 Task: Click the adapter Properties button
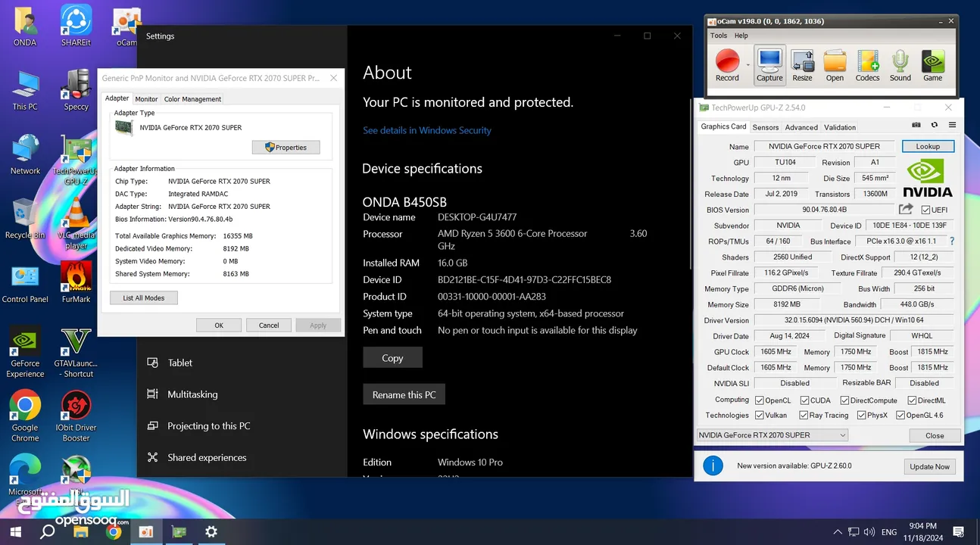pos(286,148)
